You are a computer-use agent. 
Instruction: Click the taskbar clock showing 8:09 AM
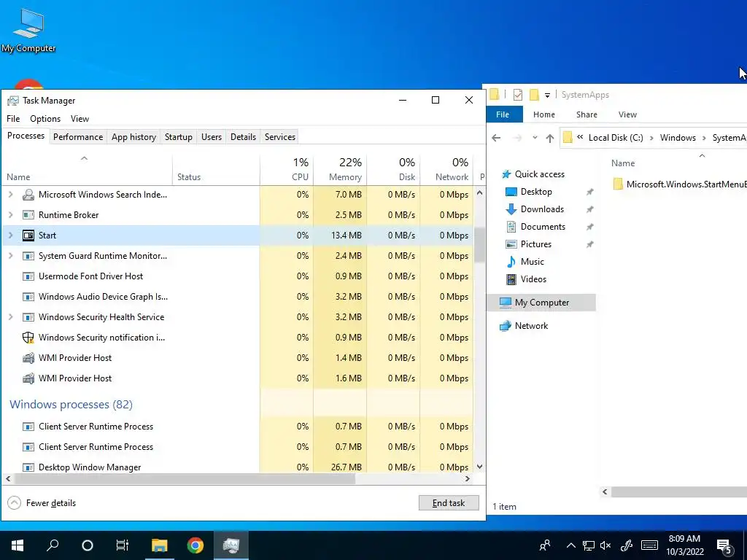(684, 545)
